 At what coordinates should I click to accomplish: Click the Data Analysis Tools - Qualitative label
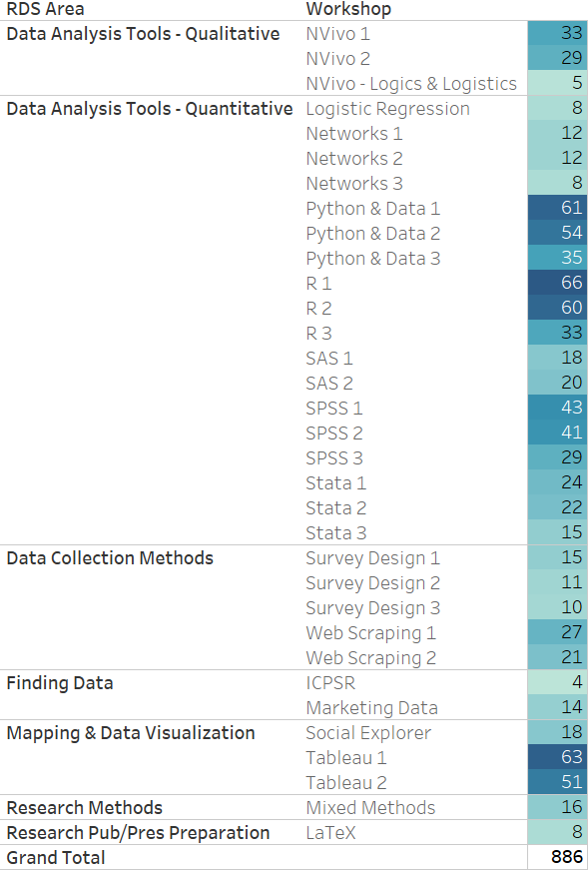pyautogui.click(x=143, y=34)
